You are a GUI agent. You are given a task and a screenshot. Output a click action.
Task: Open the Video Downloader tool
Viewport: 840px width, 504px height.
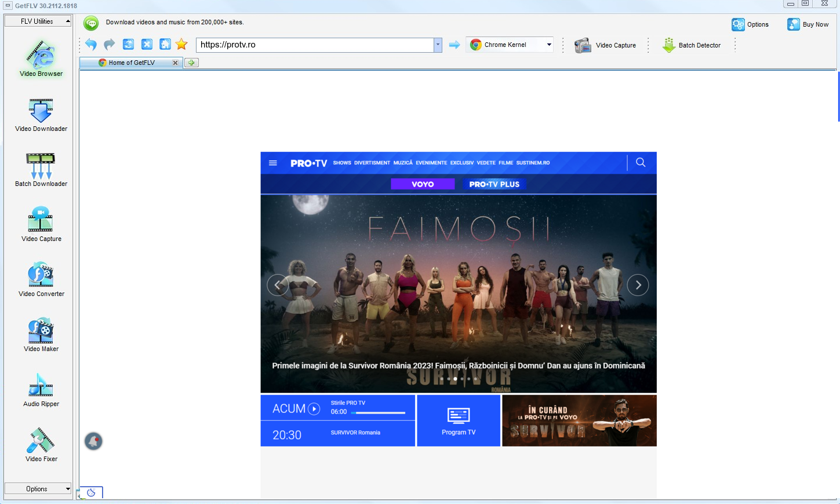pyautogui.click(x=41, y=115)
